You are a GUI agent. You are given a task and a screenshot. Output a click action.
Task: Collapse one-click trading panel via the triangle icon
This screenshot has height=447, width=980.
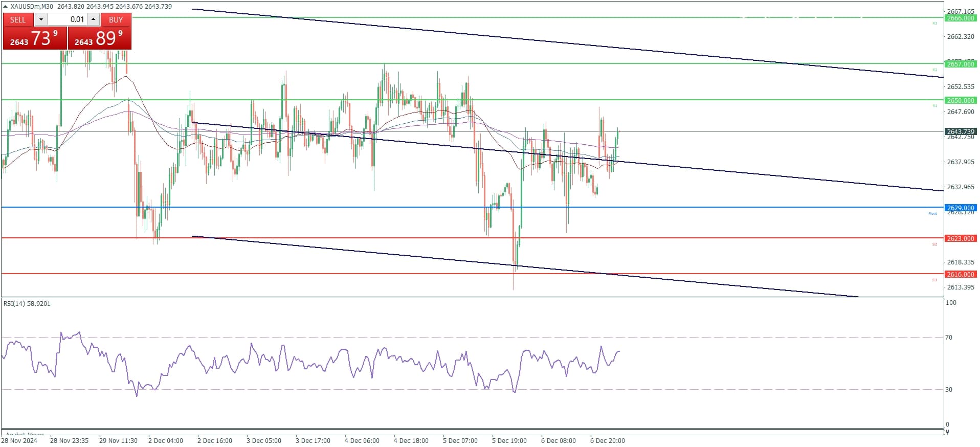coord(5,6)
